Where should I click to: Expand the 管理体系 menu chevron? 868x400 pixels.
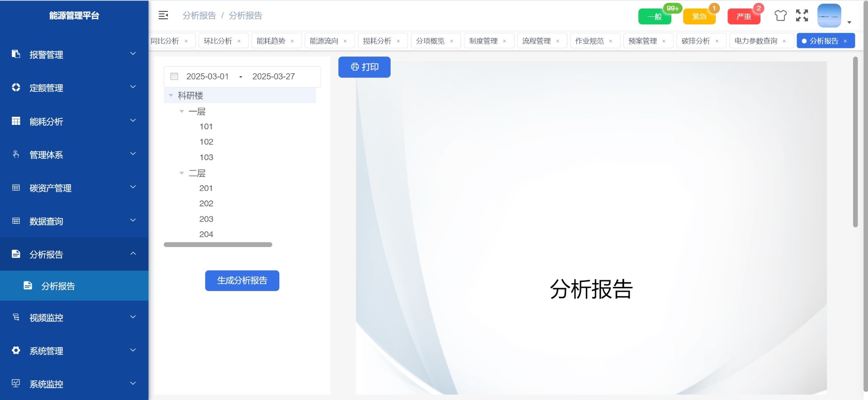click(x=133, y=154)
